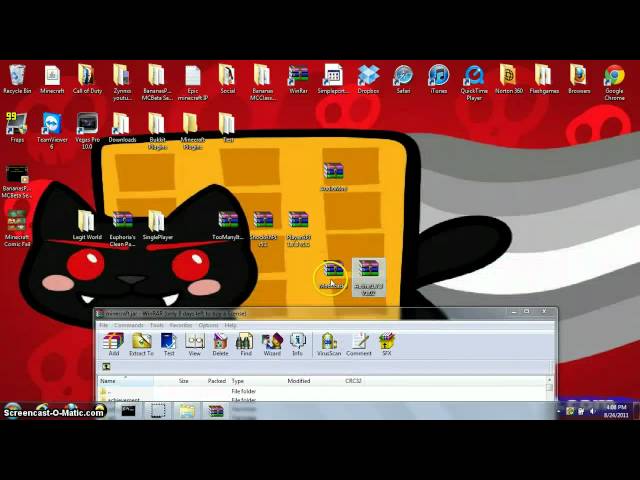
Task: Select the Vegas Pro 10.0 shortcut
Action: coord(87,131)
